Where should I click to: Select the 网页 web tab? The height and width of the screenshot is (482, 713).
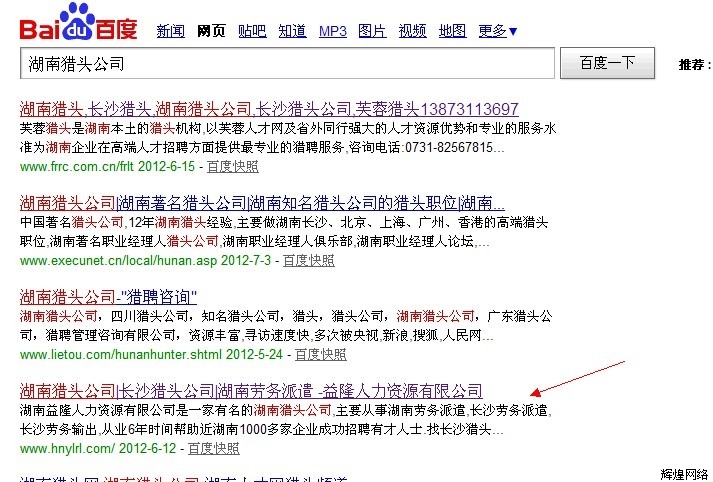pos(211,31)
